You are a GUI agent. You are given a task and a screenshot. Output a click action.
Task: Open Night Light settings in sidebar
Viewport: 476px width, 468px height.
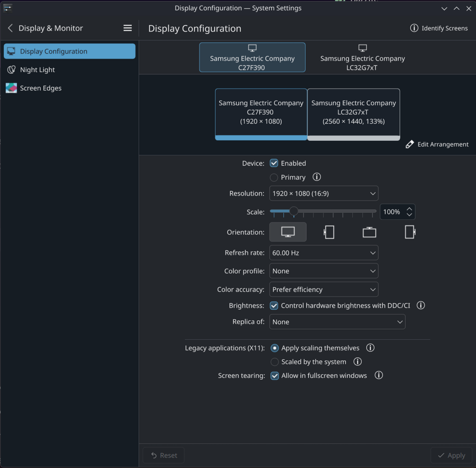(x=70, y=70)
